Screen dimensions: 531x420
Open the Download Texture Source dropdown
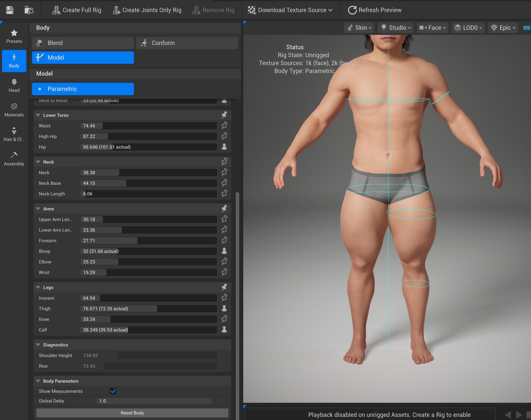click(290, 10)
